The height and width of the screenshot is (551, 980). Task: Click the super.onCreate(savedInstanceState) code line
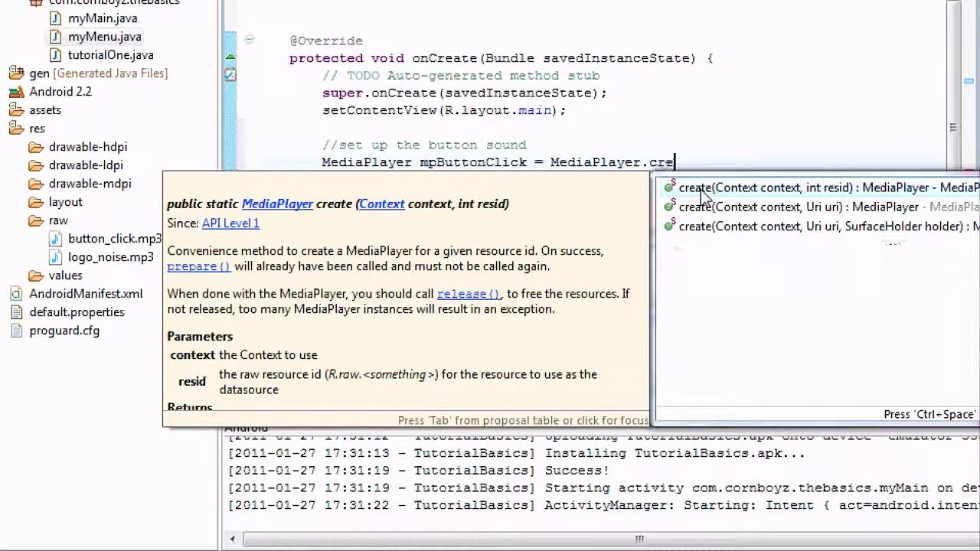point(465,93)
